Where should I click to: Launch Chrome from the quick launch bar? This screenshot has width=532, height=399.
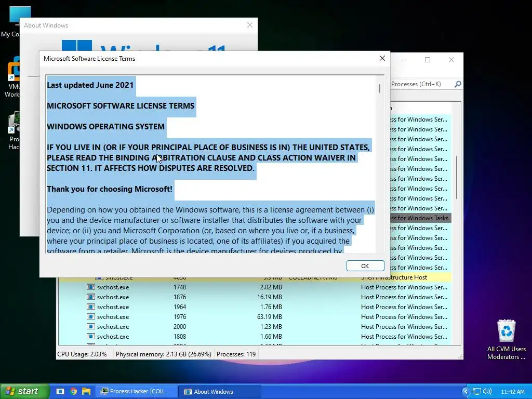(x=73, y=392)
